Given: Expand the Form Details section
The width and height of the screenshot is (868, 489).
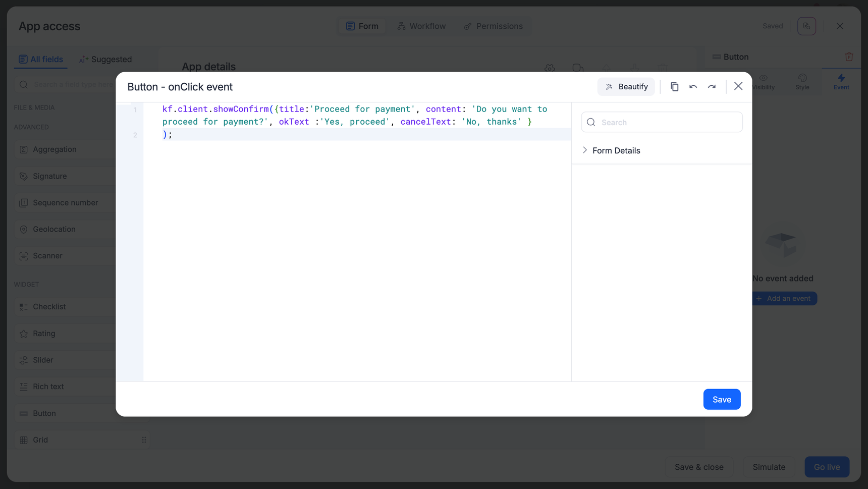Looking at the screenshot, I should 585,150.
